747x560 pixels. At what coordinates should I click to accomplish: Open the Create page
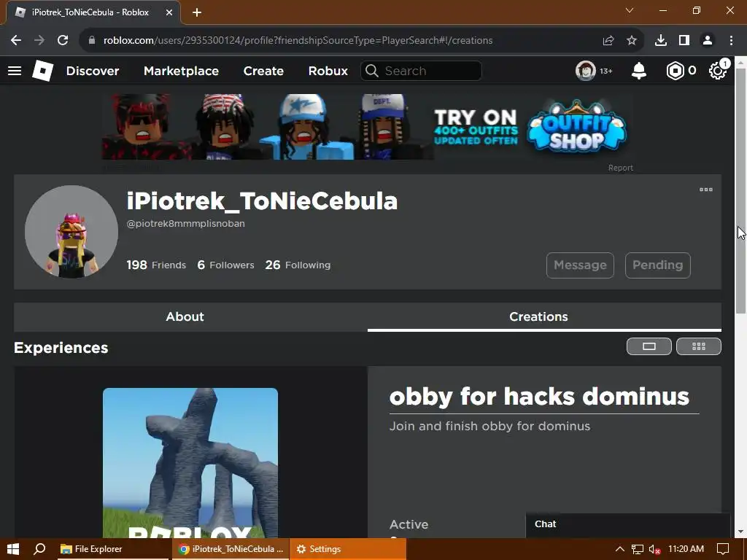[263, 71]
